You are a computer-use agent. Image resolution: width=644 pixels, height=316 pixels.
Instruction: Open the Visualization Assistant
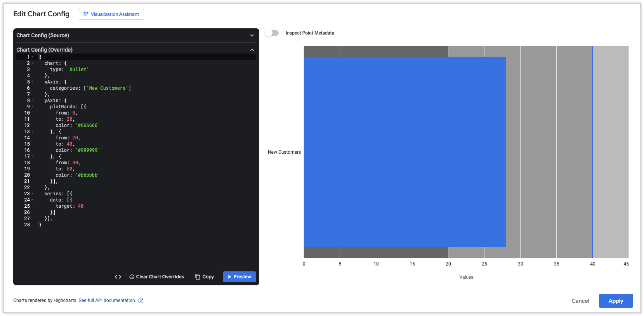(111, 14)
